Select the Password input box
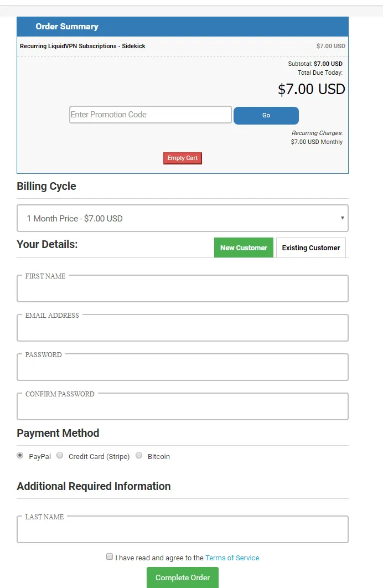The image size is (383, 588). pos(183,368)
